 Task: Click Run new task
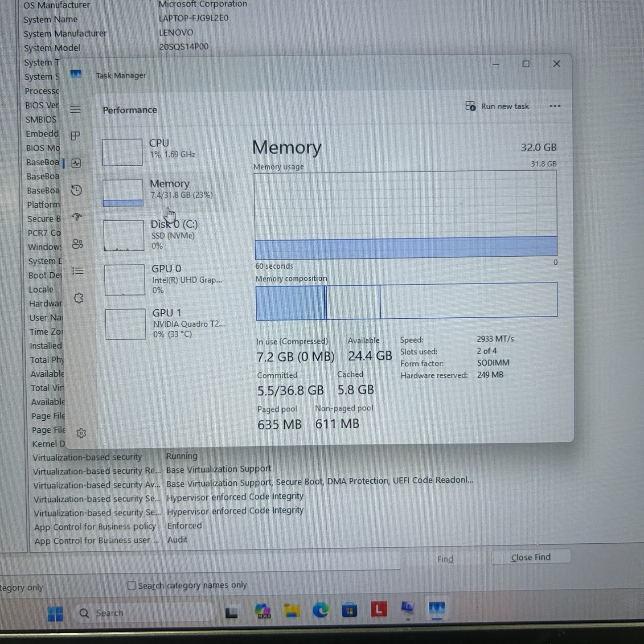pos(497,106)
